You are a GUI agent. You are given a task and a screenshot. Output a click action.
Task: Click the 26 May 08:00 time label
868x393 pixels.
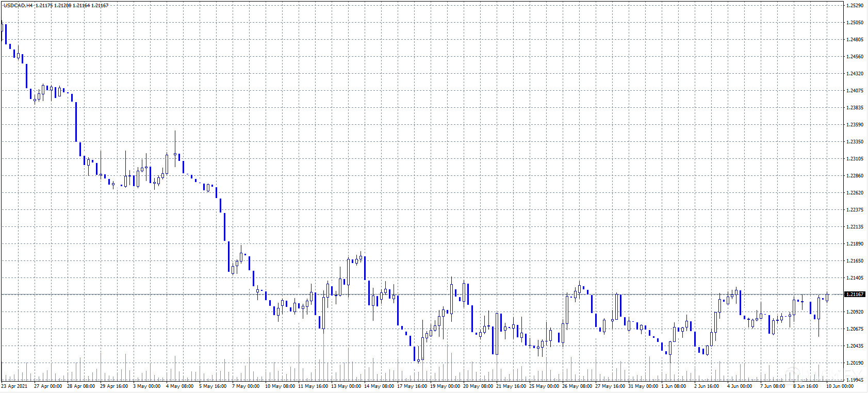coord(577,386)
